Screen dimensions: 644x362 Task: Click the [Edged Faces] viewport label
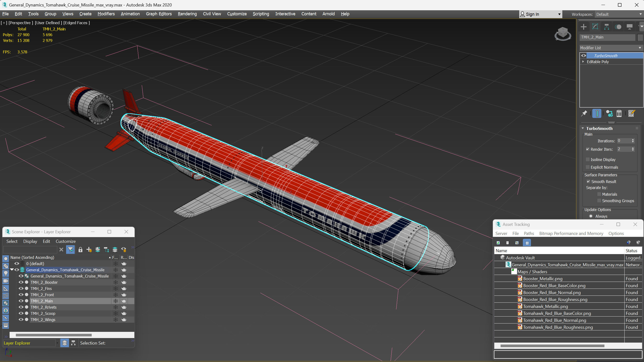tap(76, 23)
